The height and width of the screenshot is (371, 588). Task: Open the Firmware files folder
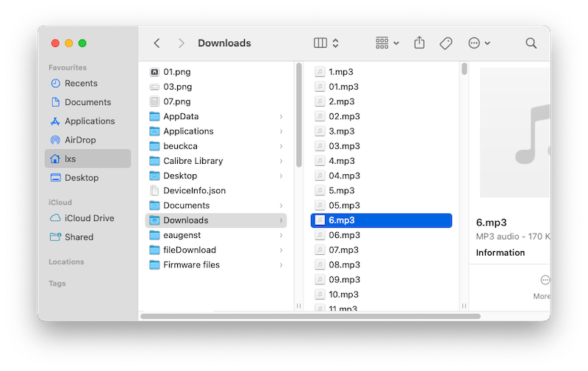coord(191,264)
